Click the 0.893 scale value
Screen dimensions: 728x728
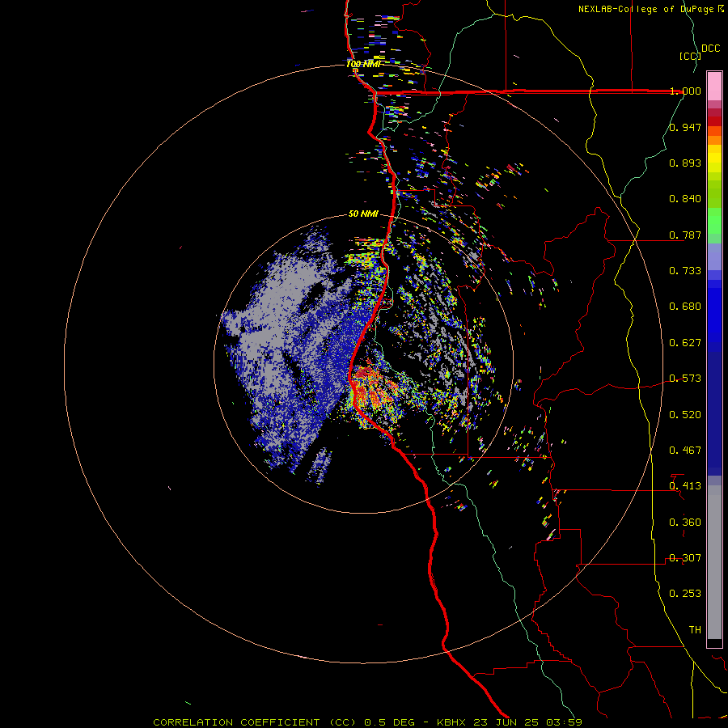[685, 163]
